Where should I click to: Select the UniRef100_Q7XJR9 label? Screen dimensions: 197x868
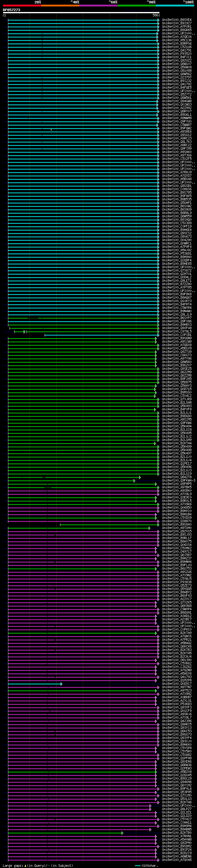(x=176, y=399)
